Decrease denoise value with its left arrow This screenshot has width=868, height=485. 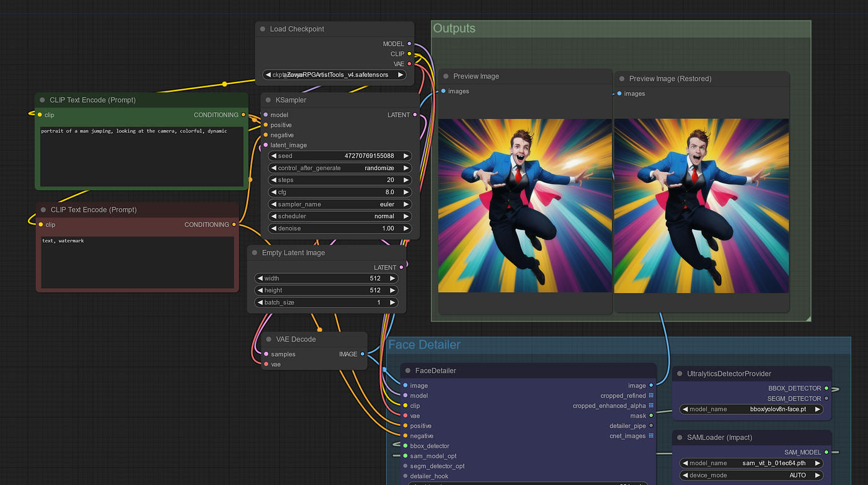pos(274,229)
